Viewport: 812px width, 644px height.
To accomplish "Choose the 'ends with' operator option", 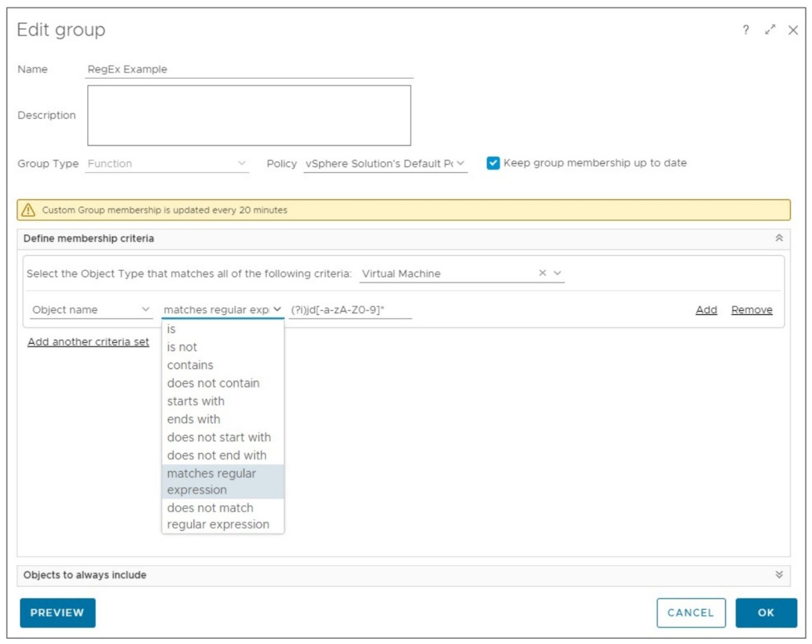I will [193, 419].
